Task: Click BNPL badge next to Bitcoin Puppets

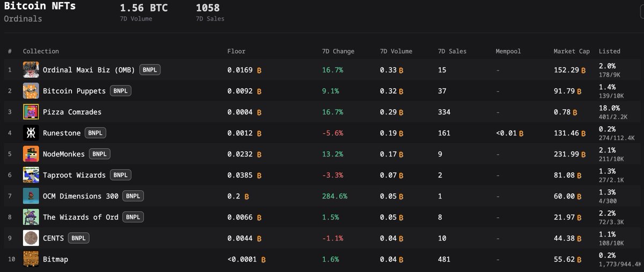Action: tap(120, 91)
